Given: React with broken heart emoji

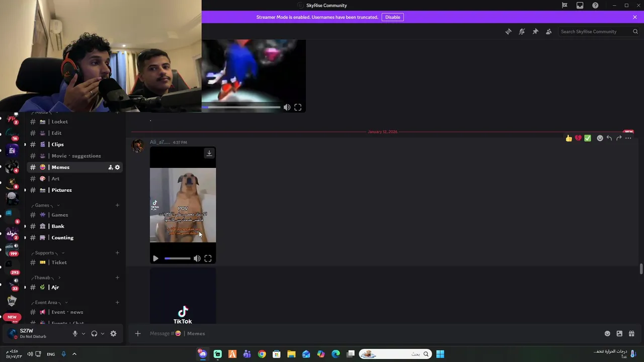Looking at the screenshot, I should point(578,138).
